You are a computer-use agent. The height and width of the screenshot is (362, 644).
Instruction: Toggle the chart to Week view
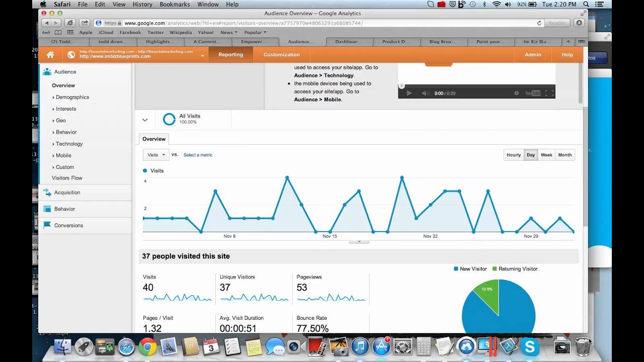[x=546, y=154]
